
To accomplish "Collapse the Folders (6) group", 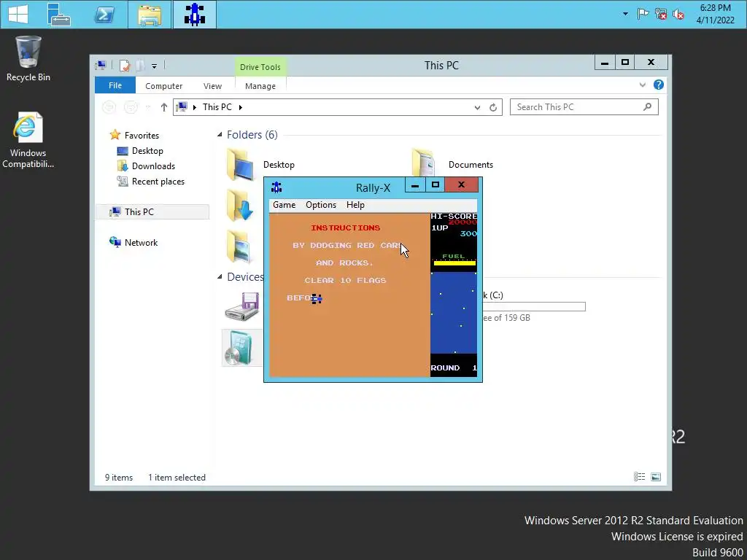I will (x=220, y=135).
